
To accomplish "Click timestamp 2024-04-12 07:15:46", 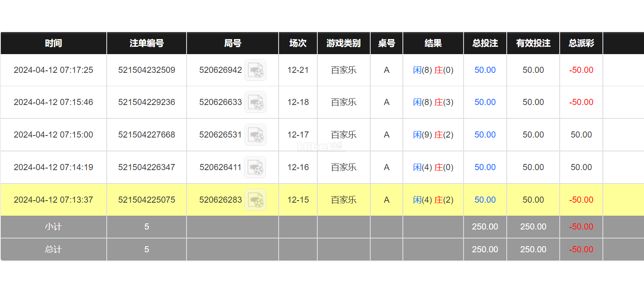I will (53, 102).
